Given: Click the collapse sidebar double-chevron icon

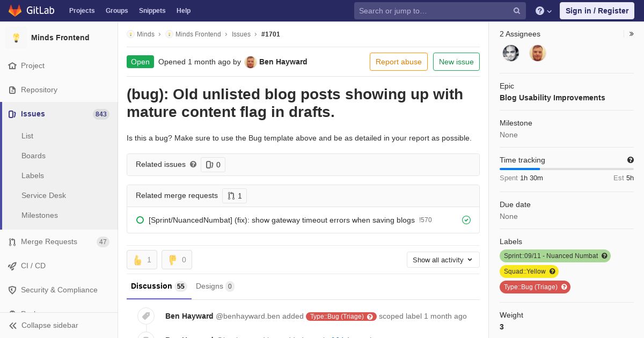Looking at the screenshot, I should pos(13,326).
